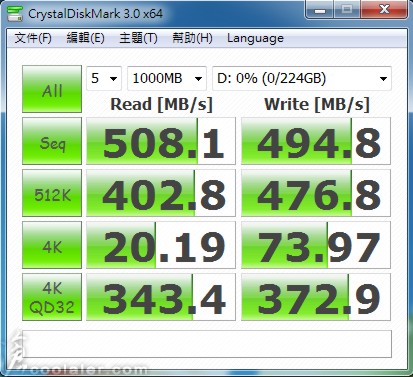Image resolution: width=413 pixels, height=377 pixels.
Task: Minimize the CrystalDiskMark window
Action: pyautogui.click(x=320, y=10)
